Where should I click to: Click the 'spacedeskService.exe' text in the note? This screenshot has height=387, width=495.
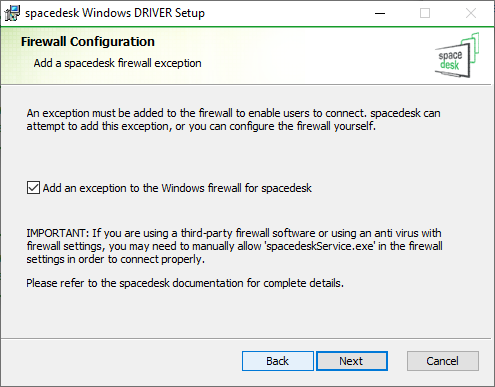click(x=320, y=246)
